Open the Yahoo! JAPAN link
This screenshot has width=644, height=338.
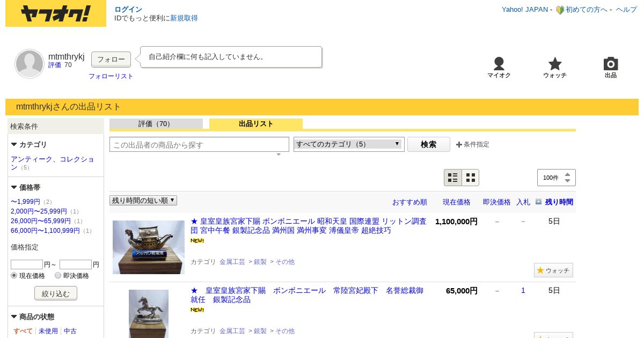click(525, 10)
